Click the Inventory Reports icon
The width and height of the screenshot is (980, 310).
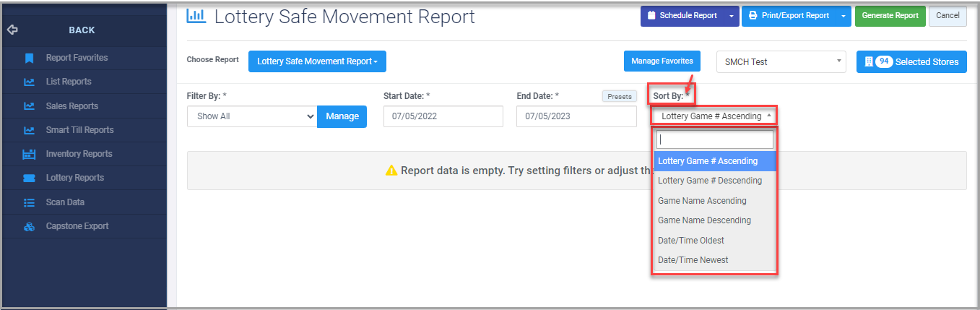coord(29,154)
